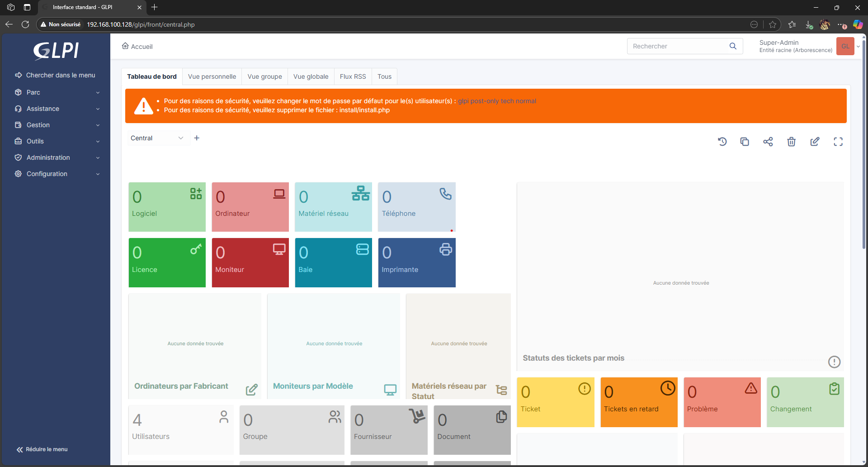Click the page vertical scrollbar
868x467 pixels.
click(864, 145)
